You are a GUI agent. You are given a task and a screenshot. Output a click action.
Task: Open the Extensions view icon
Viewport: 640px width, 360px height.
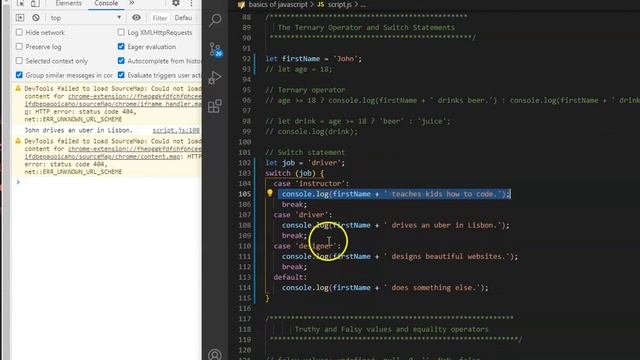(215, 106)
